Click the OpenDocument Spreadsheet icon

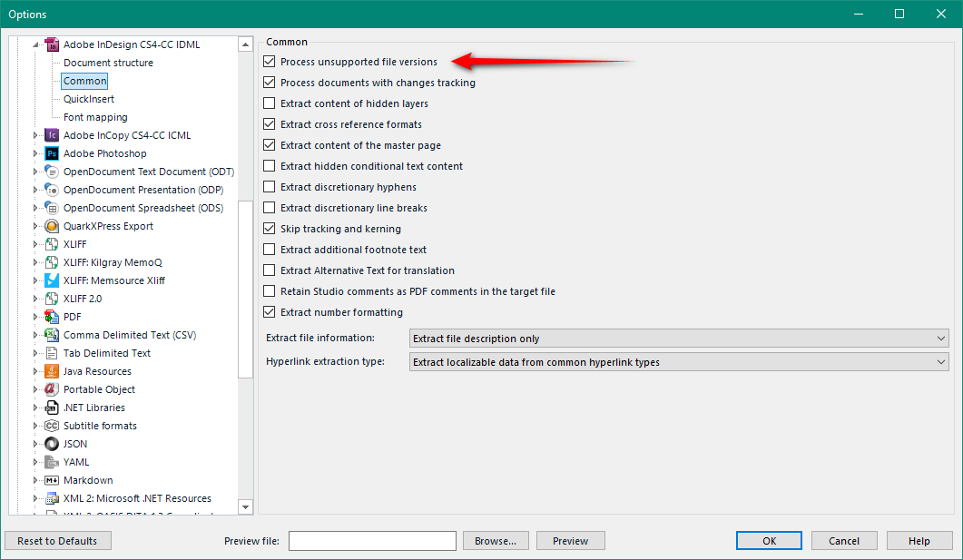pos(53,208)
